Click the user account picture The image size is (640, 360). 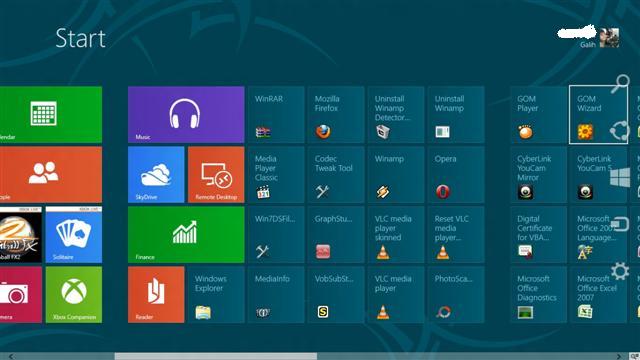click(609, 38)
